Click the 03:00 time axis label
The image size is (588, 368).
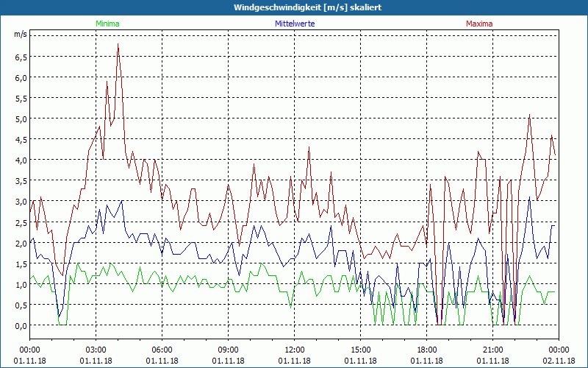pyautogui.click(x=96, y=350)
